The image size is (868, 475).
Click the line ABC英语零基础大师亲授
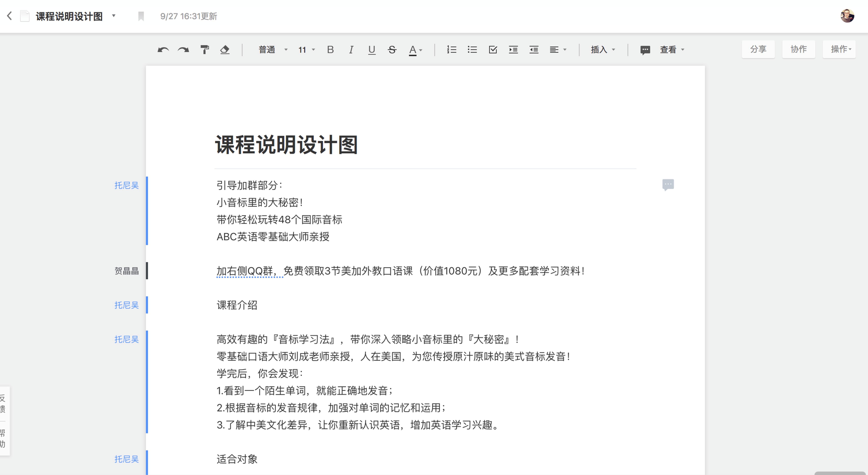(x=273, y=237)
